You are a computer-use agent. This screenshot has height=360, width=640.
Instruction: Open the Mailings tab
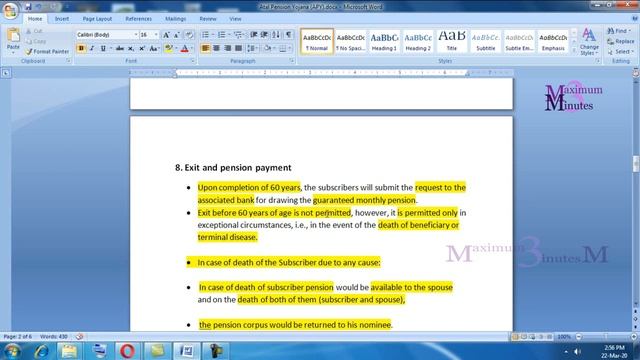[x=176, y=19]
